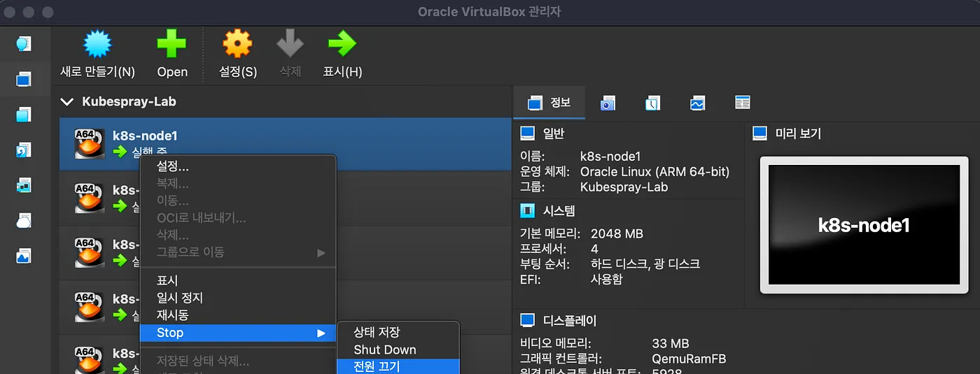Viewport: 980px width, 374px height.
Task: Open the 일반 section header link
Action: coord(553,134)
